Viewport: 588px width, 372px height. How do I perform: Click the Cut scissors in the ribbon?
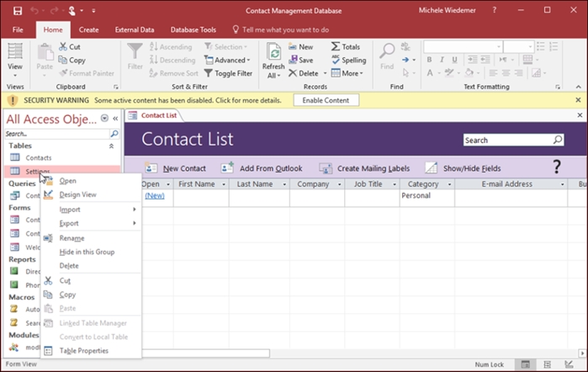point(63,46)
